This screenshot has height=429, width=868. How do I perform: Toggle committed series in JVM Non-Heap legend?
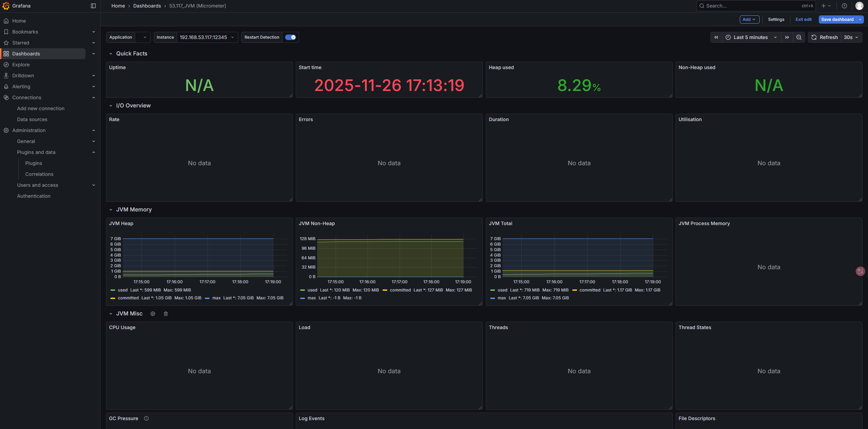(400, 290)
